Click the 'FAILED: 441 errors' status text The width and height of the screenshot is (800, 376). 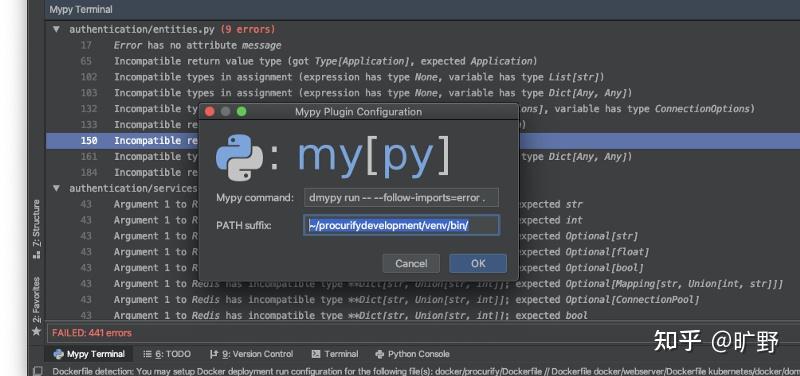coord(92,333)
